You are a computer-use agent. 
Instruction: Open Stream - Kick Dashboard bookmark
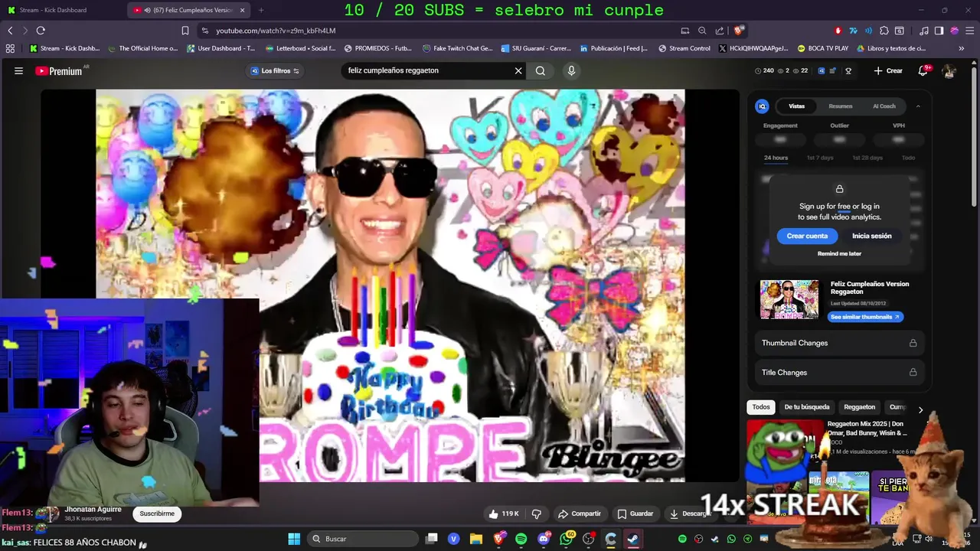pyautogui.click(x=64, y=48)
